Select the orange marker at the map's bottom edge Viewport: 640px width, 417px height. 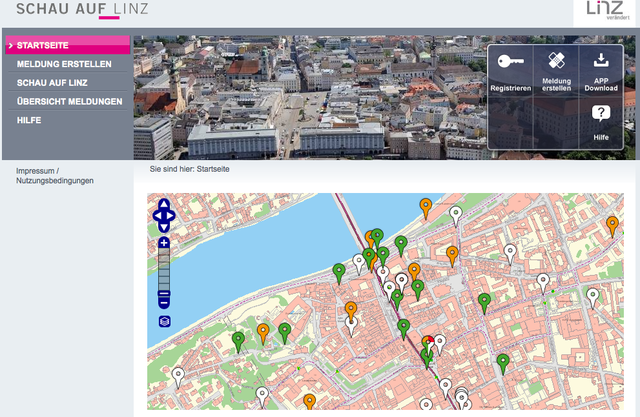[x=309, y=401]
